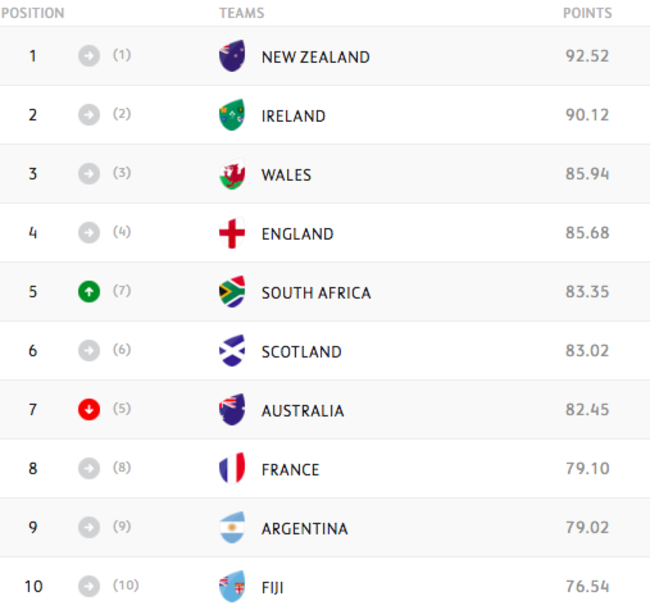Screen dimensions: 650x610
Task: Click the France tricolour flag icon
Action: [x=232, y=469]
